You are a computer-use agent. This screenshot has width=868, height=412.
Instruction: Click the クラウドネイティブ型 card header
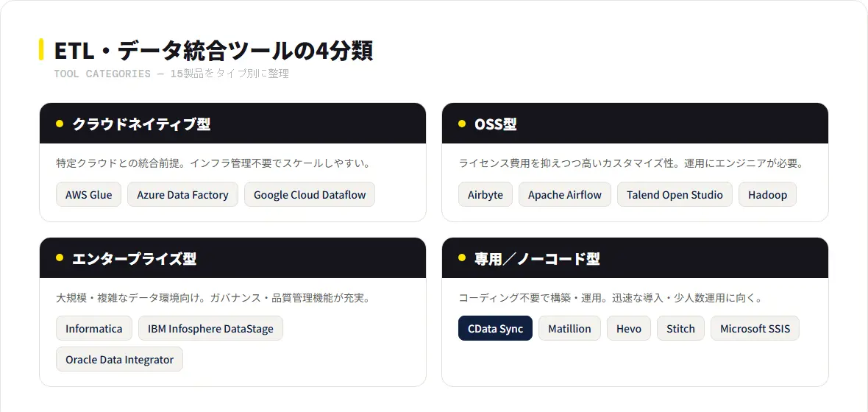[232, 124]
